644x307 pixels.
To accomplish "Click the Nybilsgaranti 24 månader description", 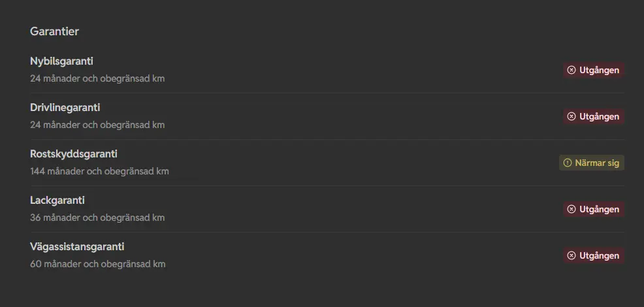I will [97, 78].
